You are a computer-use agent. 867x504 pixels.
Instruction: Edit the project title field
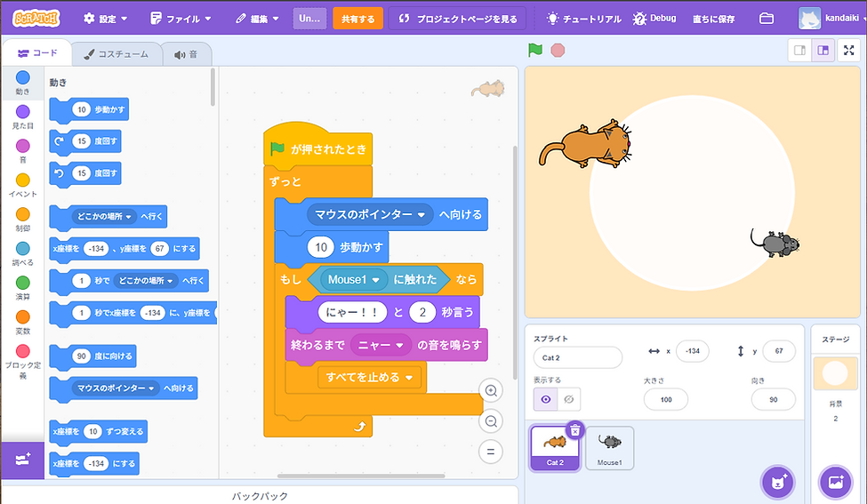coord(309,19)
